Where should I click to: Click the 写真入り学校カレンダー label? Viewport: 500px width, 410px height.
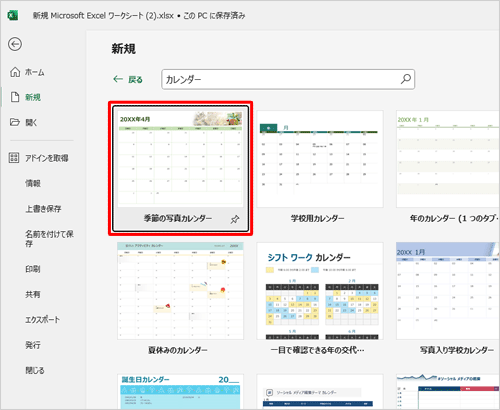coord(457,350)
